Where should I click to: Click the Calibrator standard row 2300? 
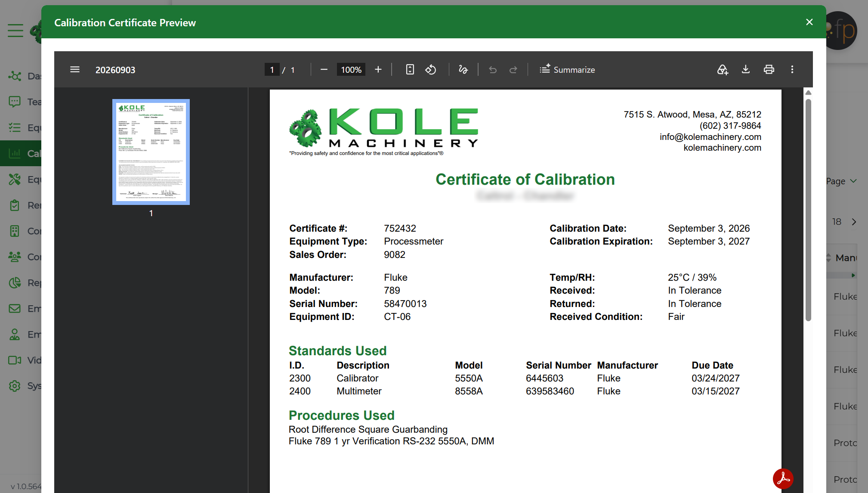(514, 378)
